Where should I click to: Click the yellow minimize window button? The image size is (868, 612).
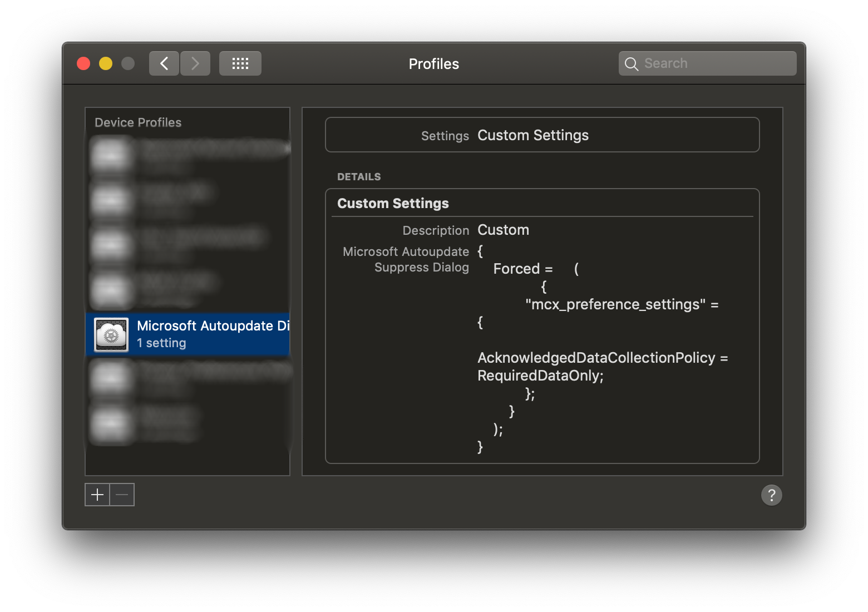click(x=106, y=63)
